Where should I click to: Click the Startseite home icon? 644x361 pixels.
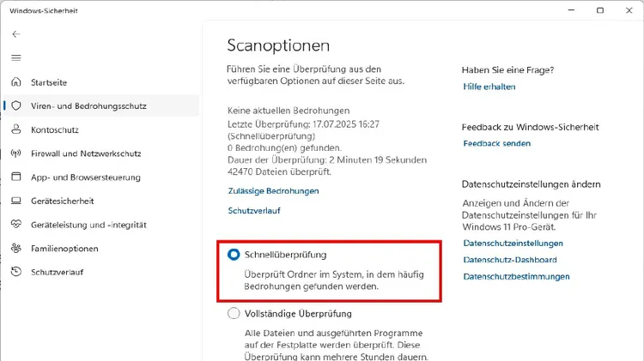pos(16,82)
